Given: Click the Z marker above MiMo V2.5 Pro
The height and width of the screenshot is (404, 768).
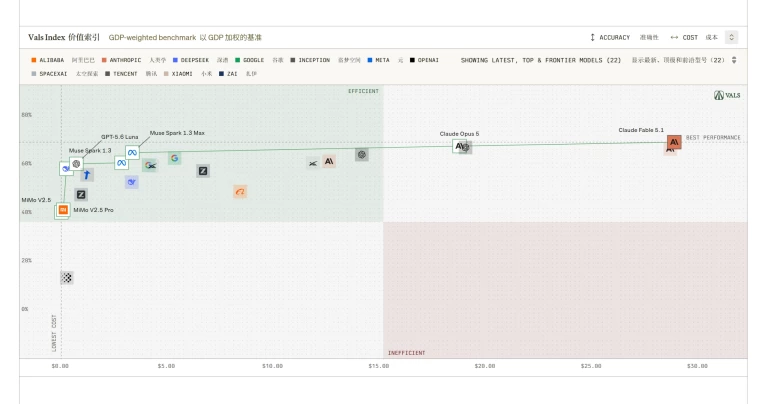Looking at the screenshot, I should pyautogui.click(x=81, y=194).
